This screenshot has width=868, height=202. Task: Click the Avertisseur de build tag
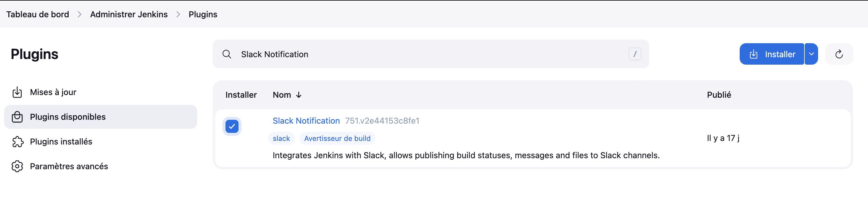pos(337,139)
